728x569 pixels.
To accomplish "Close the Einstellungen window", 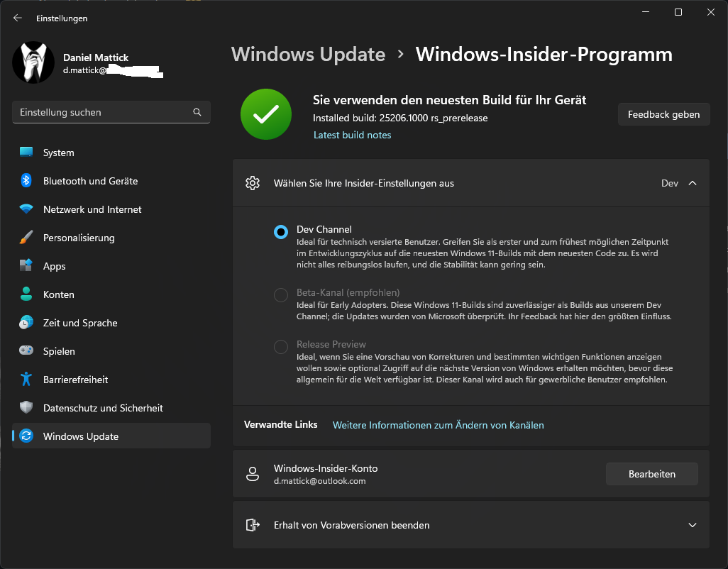I will [710, 12].
